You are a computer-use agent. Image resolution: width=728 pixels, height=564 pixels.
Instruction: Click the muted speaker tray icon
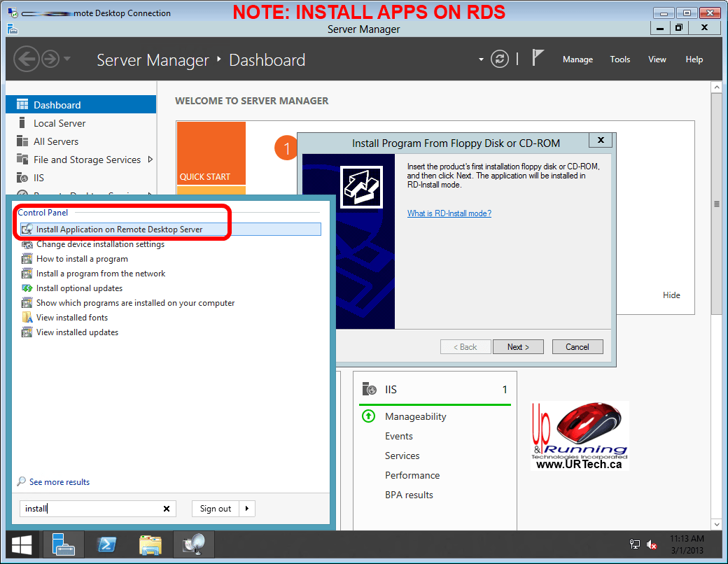tap(651, 544)
